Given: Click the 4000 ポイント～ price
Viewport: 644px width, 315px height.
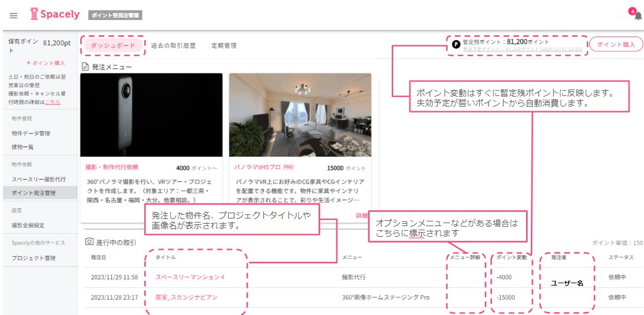Looking at the screenshot, I should 197,168.
